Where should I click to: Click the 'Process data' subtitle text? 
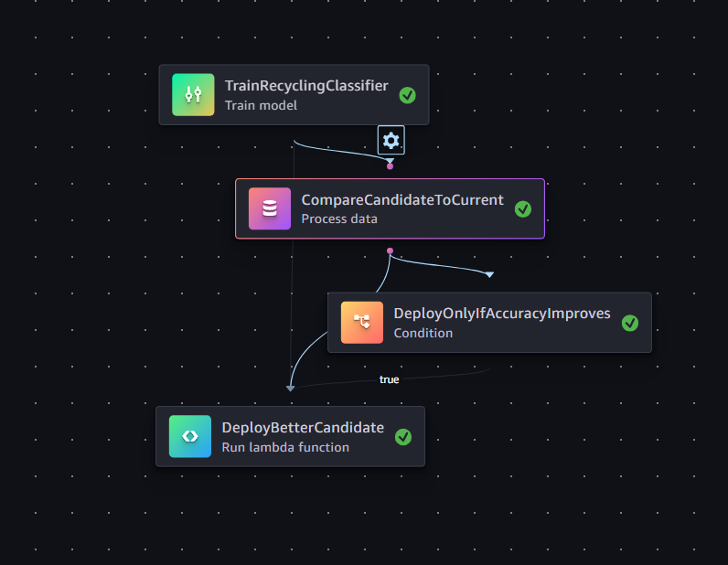[339, 219]
